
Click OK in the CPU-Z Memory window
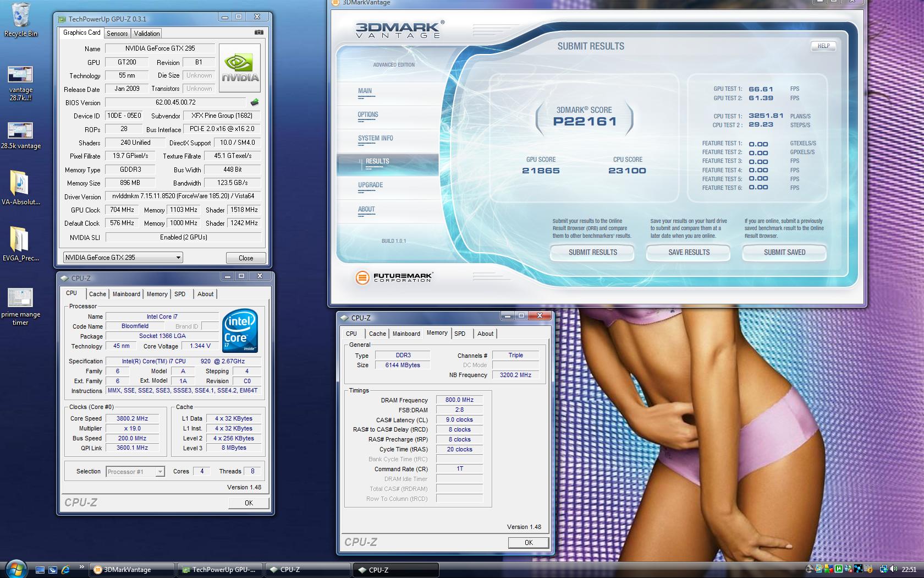pos(529,542)
